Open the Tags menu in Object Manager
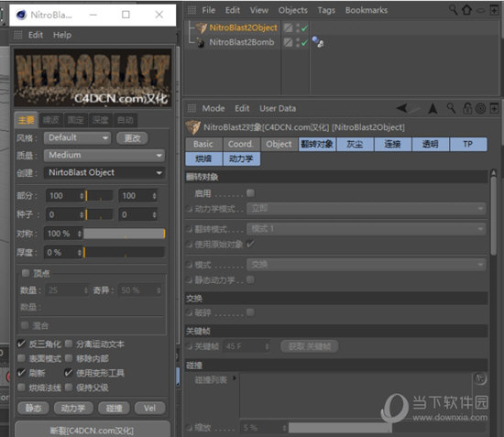 tap(326, 10)
